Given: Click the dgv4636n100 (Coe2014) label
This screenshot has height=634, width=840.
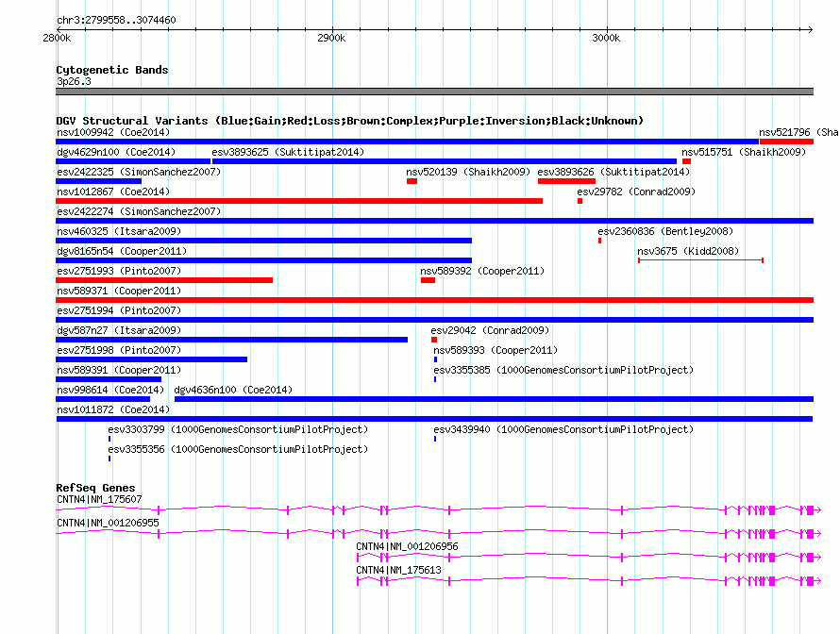Looking at the screenshot, I should point(233,390).
